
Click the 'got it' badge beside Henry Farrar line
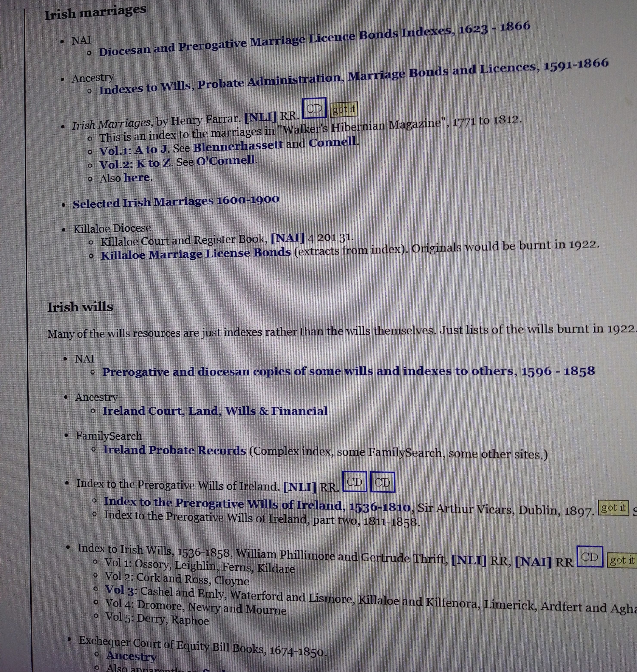344,109
